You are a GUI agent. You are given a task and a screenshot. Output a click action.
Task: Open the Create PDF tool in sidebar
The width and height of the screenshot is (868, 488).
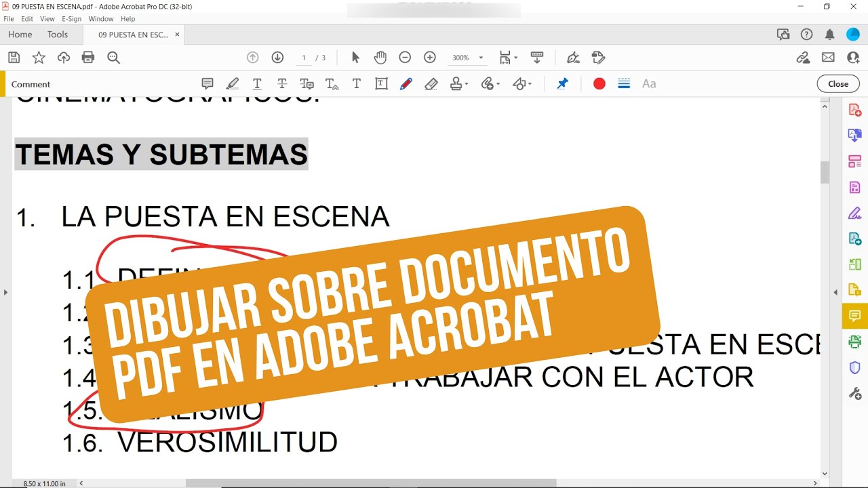coord(854,110)
